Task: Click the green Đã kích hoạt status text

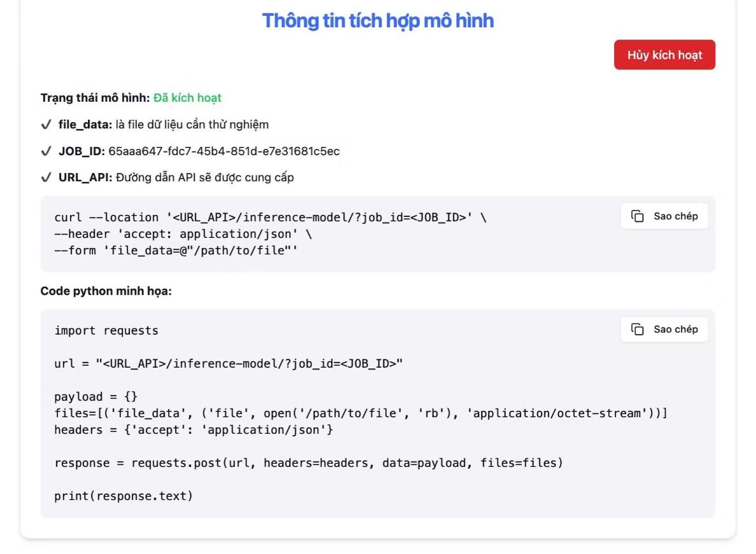Action: tap(187, 98)
